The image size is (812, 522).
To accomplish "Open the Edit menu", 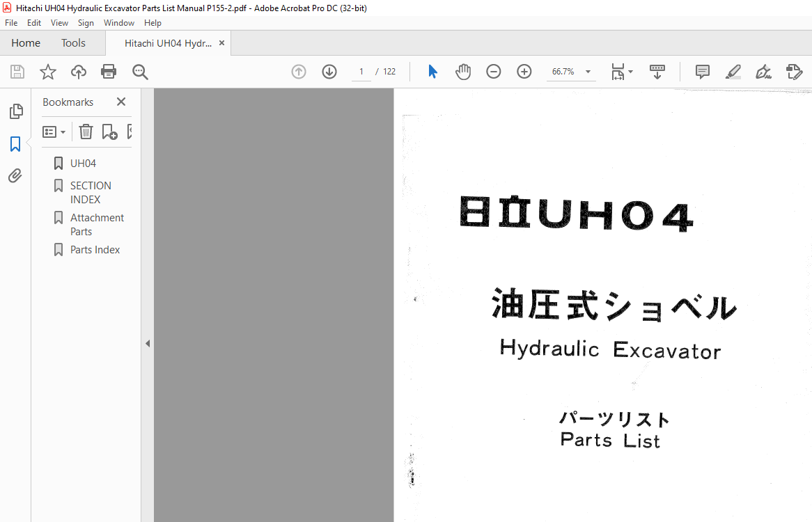I will tap(34, 23).
